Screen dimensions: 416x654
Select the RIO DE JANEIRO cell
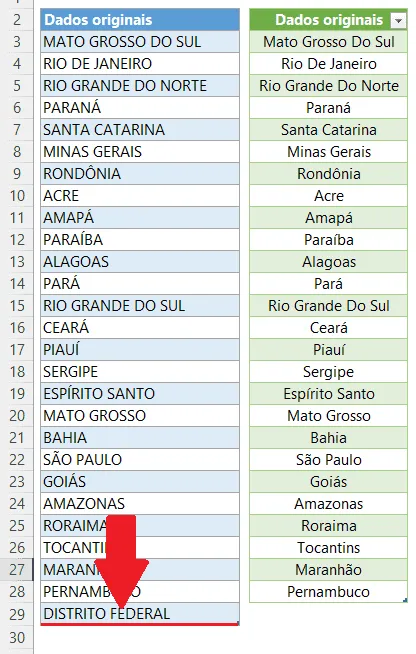point(140,64)
